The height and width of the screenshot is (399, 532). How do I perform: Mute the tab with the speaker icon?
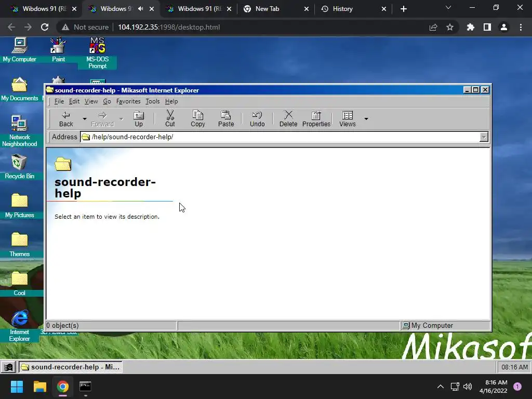tap(140, 9)
